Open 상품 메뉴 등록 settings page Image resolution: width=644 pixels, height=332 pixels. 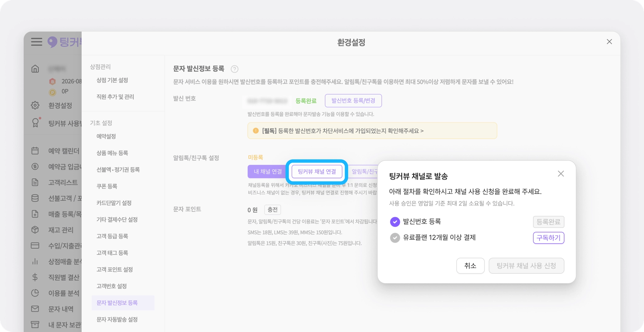coord(112,153)
